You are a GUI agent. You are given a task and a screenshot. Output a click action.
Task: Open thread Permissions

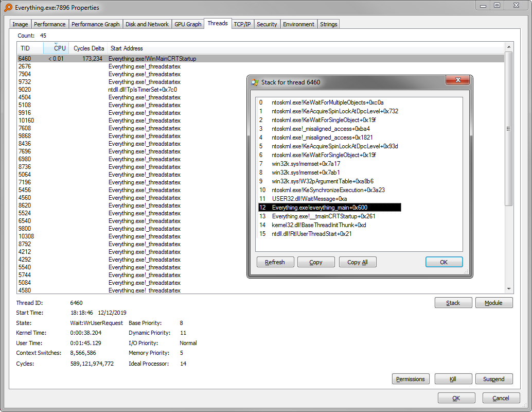click(x=411, y=379)
